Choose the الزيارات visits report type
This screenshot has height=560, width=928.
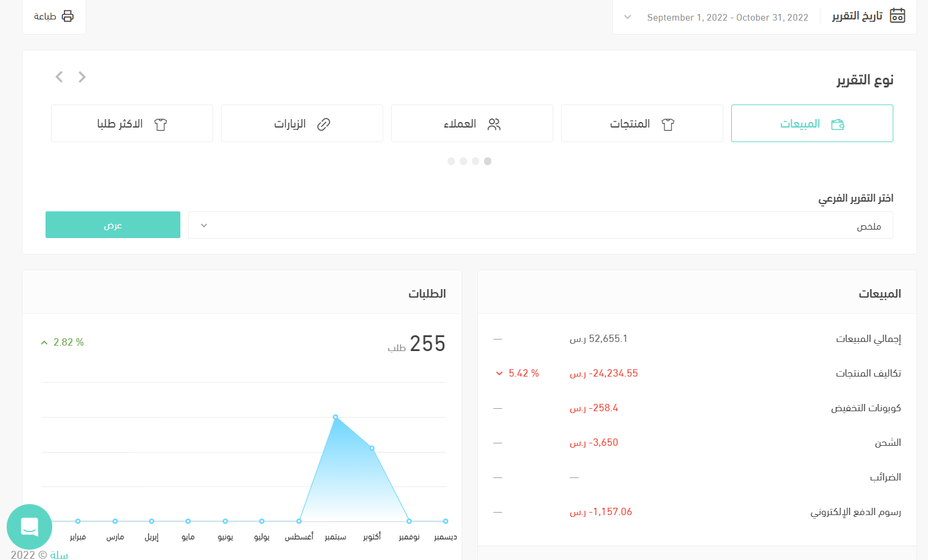tap(302, 124)
